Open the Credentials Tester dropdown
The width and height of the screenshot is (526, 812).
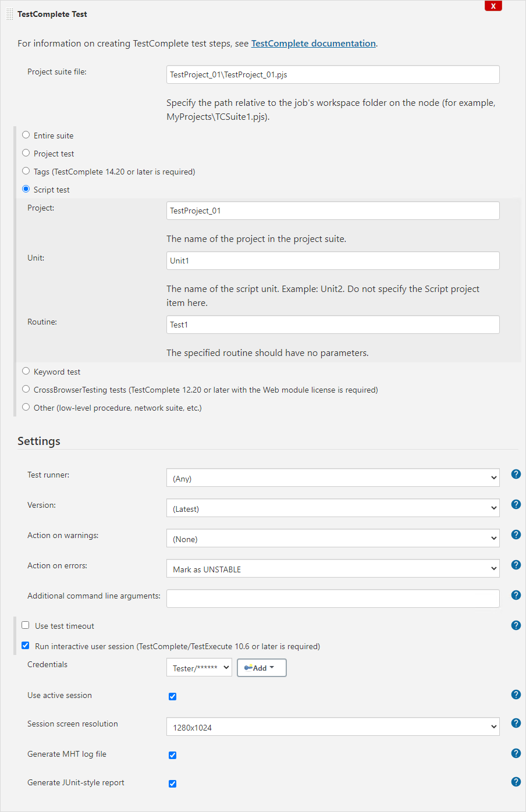199,668
